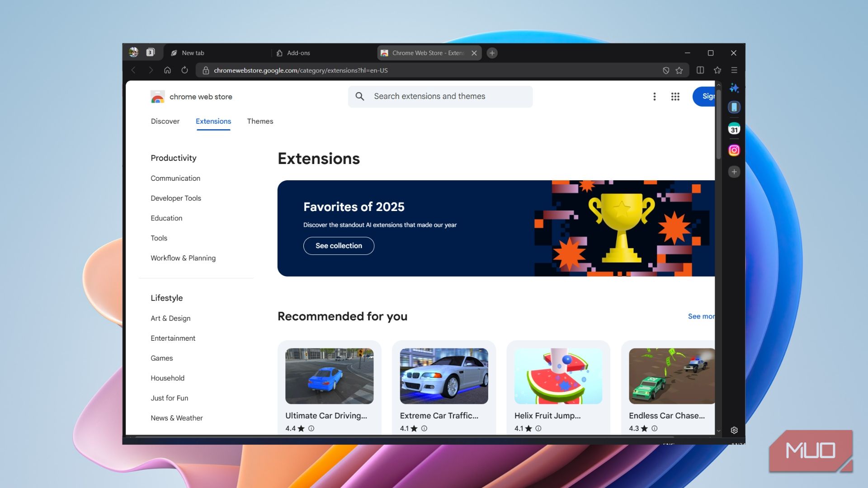Open Endless Car Chase thumbnail
Viewport: 868px width, 488px height.
click(672, 376)
